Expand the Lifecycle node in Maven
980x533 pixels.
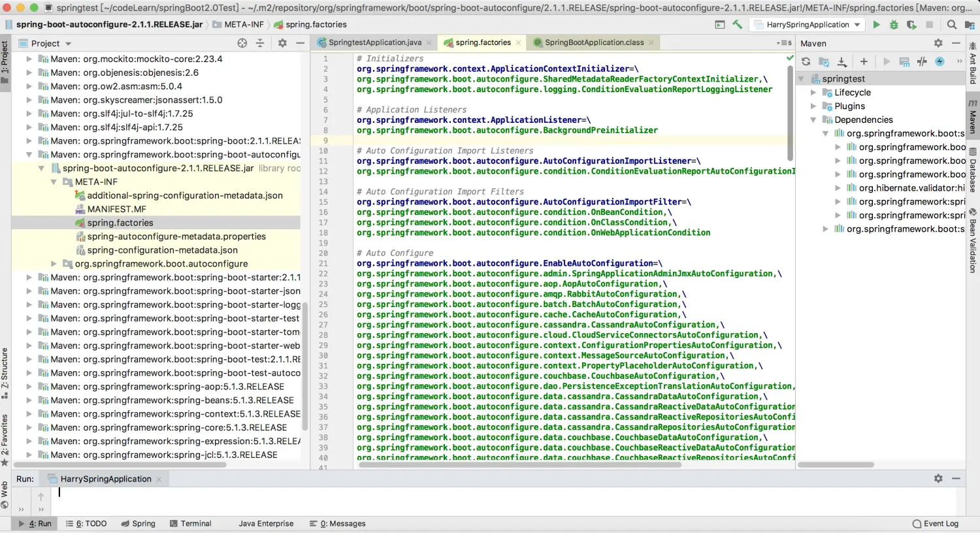(x=813, y=93)
